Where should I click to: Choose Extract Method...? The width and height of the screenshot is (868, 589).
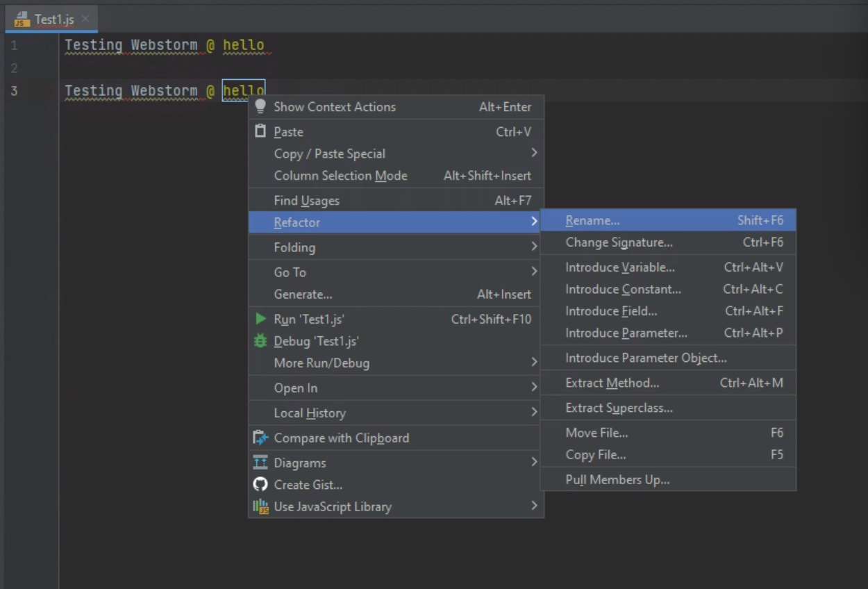668,383
